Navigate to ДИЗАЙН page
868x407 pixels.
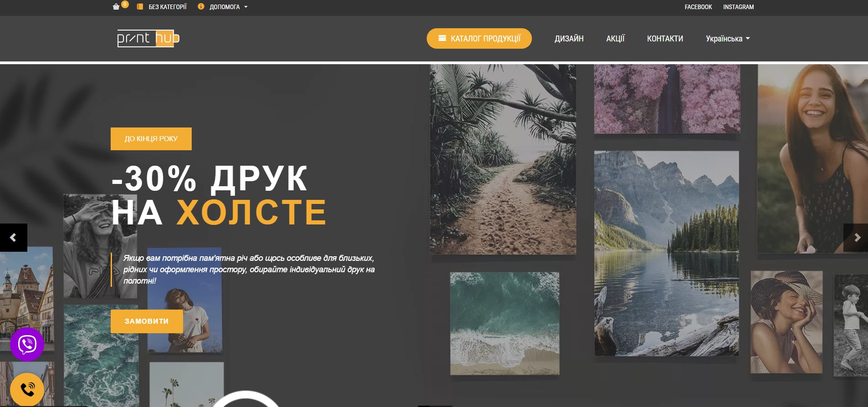coord(569,39)
